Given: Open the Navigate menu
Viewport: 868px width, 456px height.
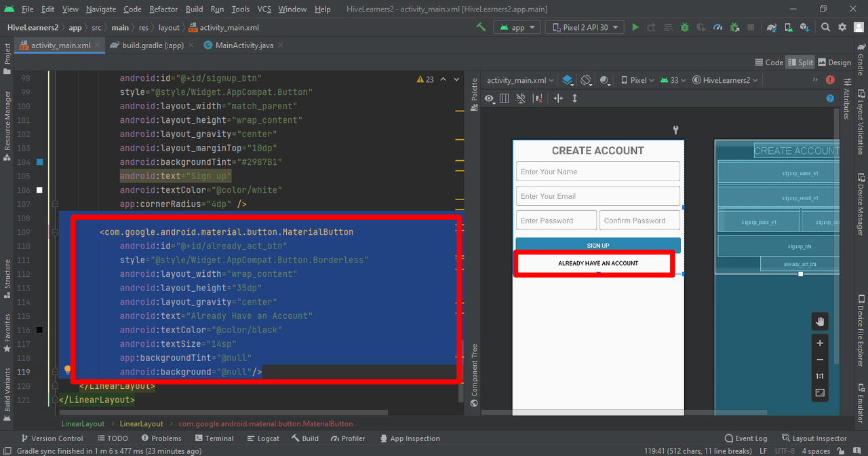Looking at the screenshot, I should 100,9.
